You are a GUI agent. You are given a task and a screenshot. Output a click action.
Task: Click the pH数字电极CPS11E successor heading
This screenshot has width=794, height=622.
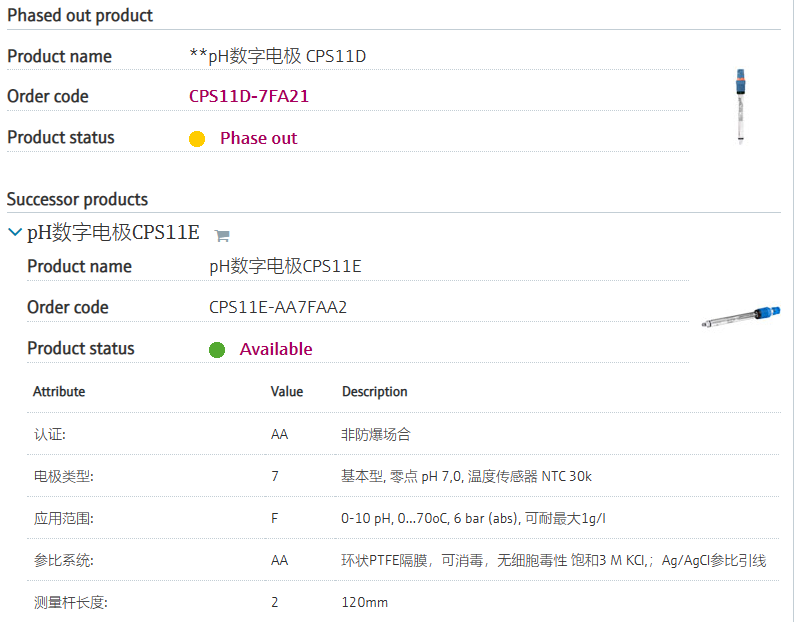click(x=113, y=233)
